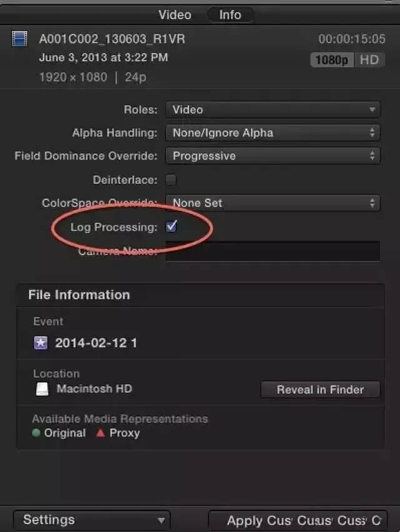Viewport: 400px width, 532px height.
Task: Click the HD format badge
Action: [x=368, y=60]
